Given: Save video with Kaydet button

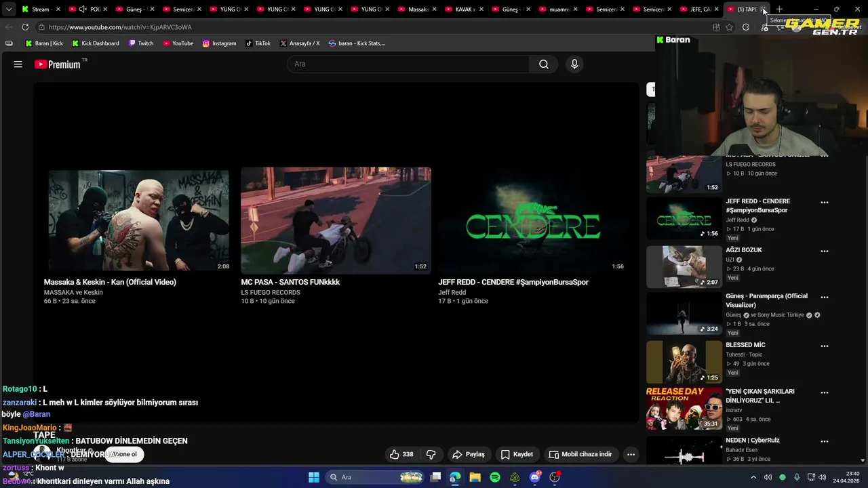Looking at the screenshot, I should coord(517,455).
